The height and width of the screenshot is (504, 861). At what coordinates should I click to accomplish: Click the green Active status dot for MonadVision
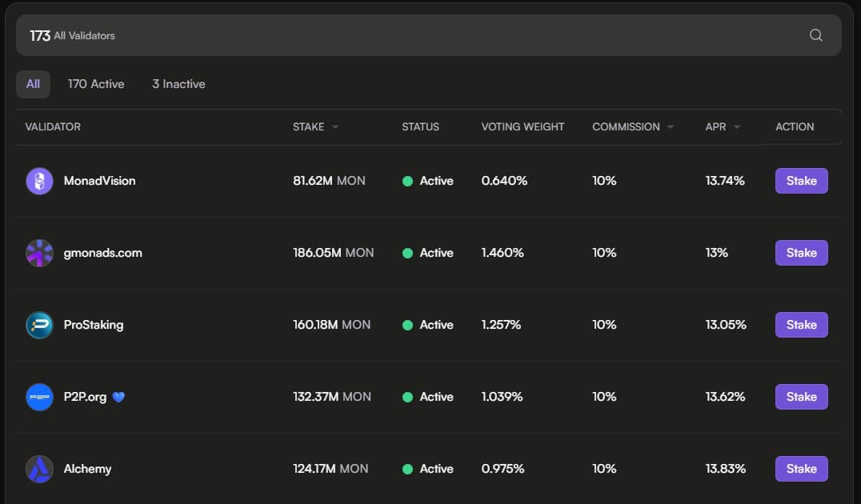tap(407, 181)
